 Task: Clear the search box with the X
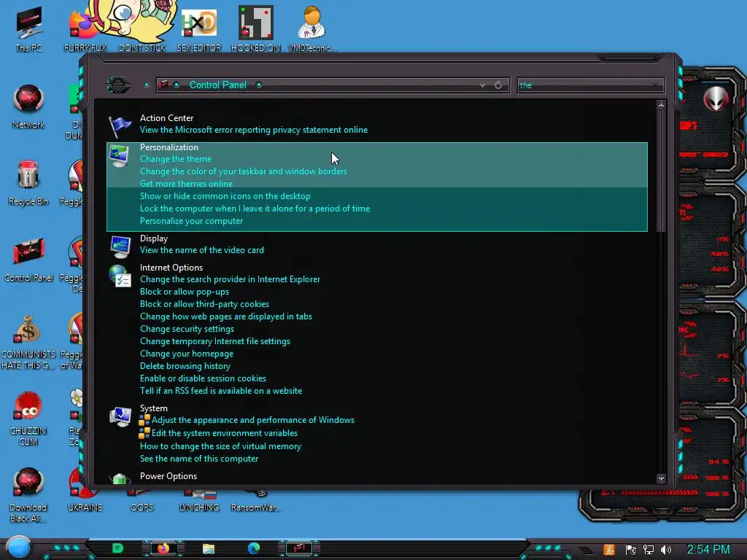[x=656, y=85]
